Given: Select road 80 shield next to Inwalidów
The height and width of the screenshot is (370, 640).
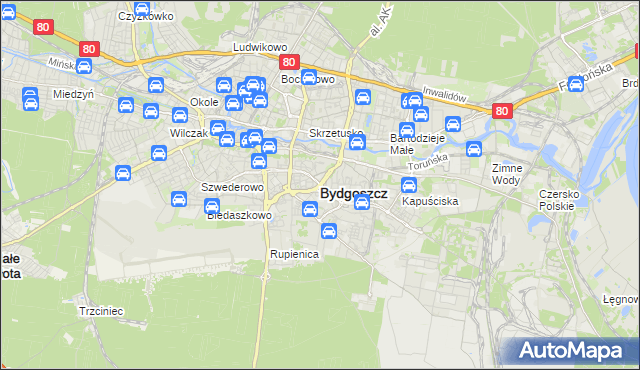Looking at the screenshot, I should click(x=502, y=111).
